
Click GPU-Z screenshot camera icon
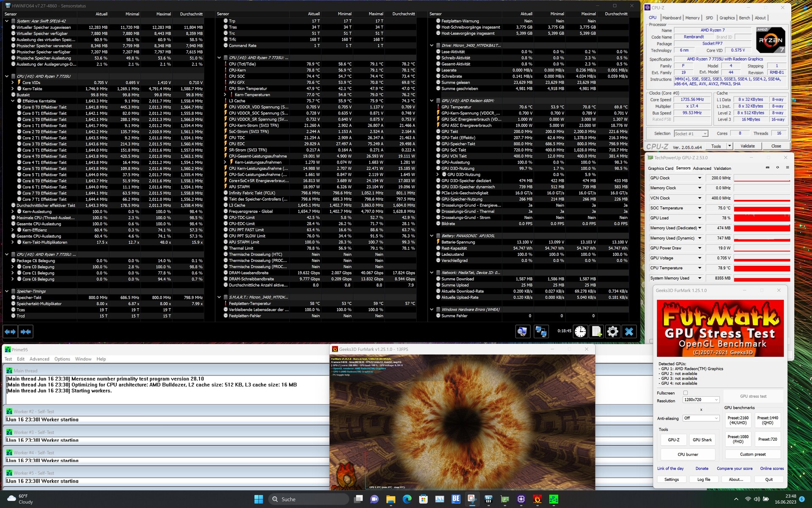[x=768, y=168]
